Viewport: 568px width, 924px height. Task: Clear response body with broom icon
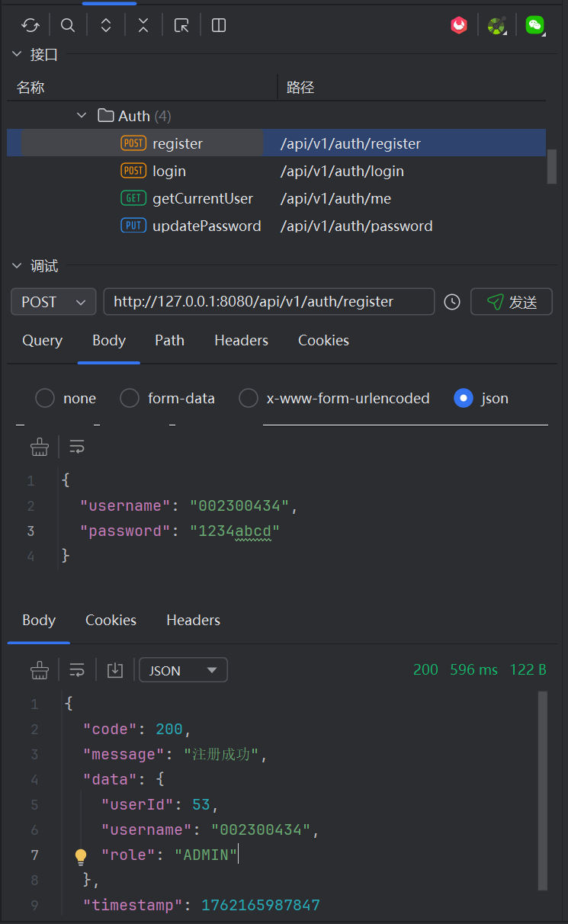39,670
